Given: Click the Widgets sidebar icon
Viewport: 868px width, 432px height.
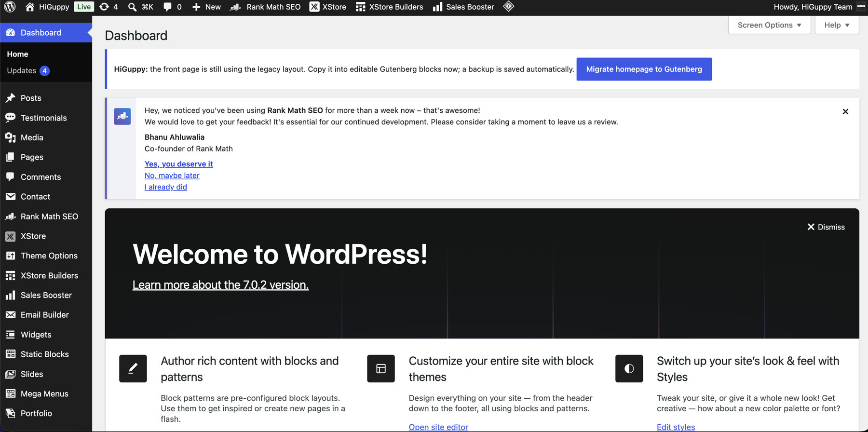Looking at the screenshot, I should coord(10,335).
